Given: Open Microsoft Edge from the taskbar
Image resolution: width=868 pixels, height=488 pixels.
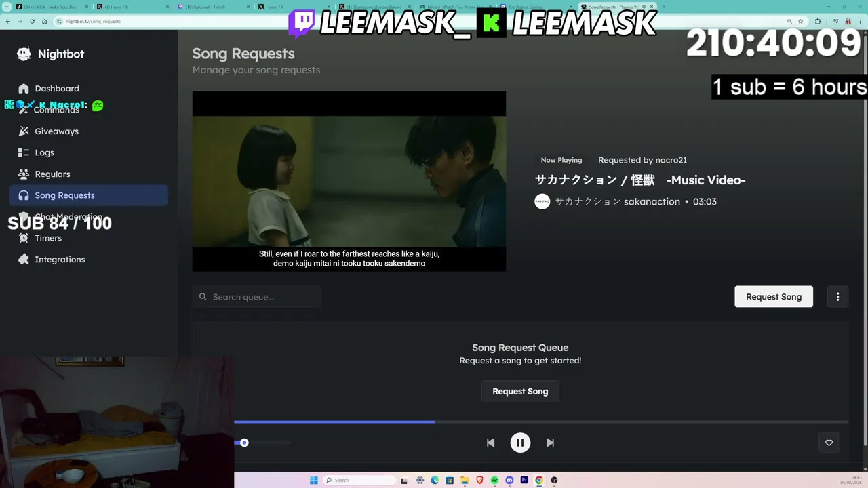Looking at the screenshot, I should tap(435, 480).
